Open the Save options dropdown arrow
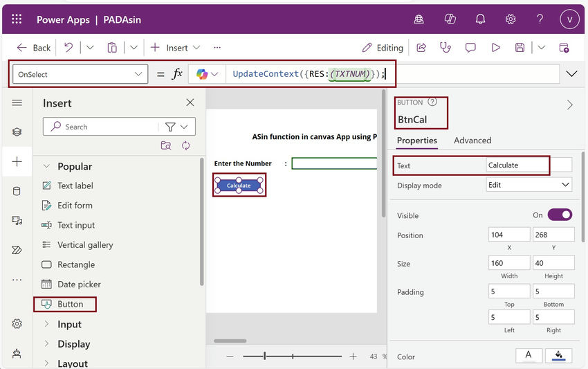 coord(541,48)
